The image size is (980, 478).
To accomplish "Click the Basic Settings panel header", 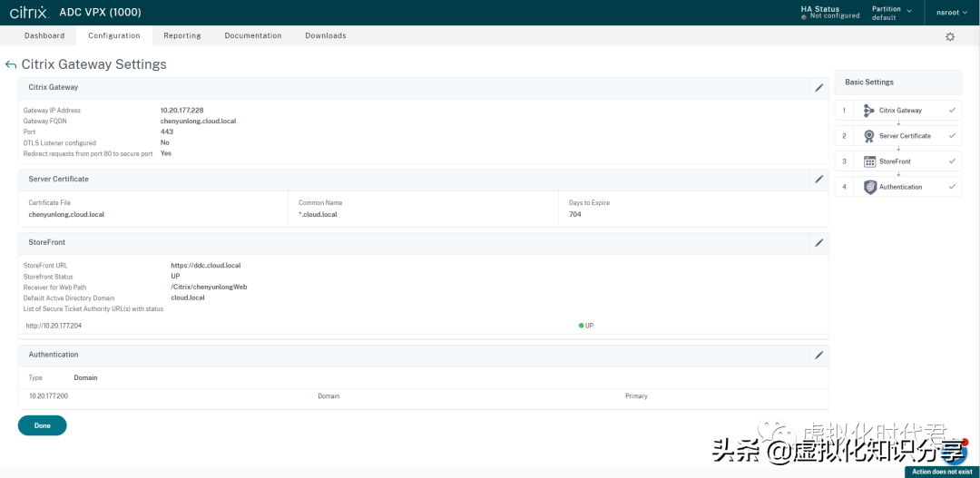I will 898,82.
